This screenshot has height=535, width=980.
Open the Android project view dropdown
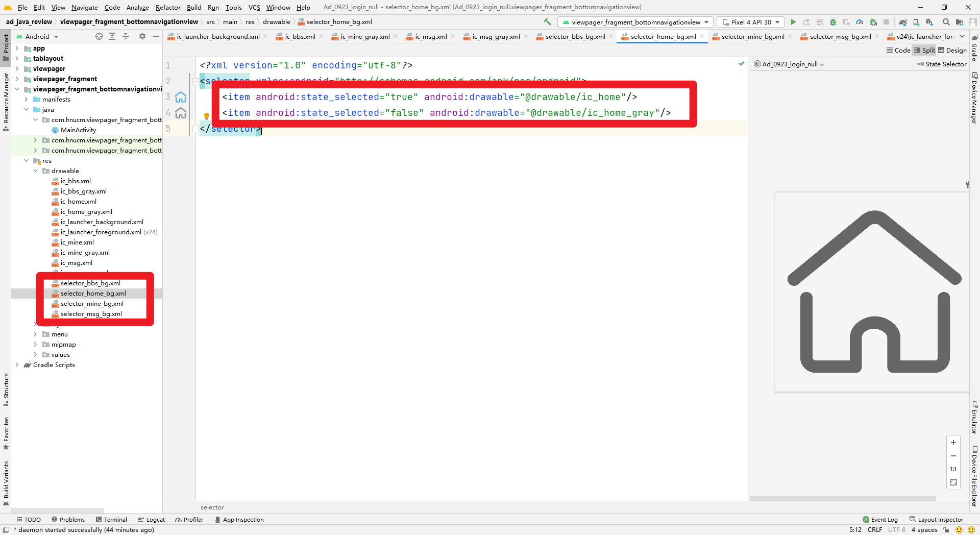[x=37, y=36]
